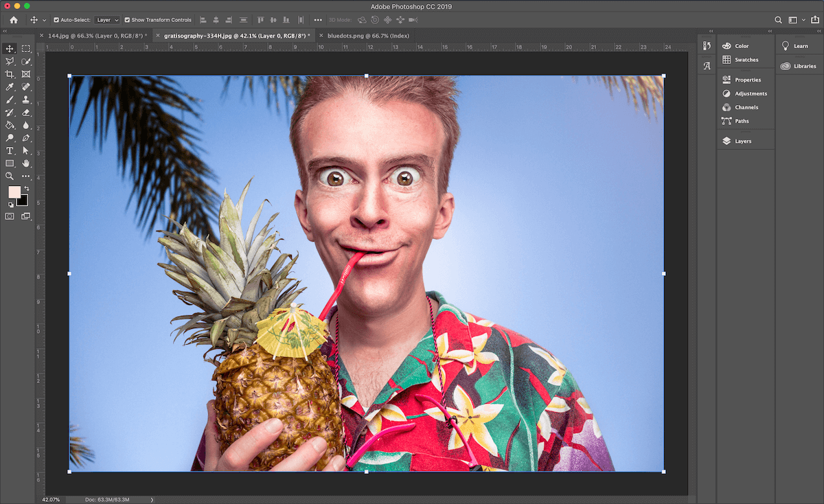Open the Move tool options dropdown arrow
This screenshot has height=504, width=824.
[x=43, y=20]
